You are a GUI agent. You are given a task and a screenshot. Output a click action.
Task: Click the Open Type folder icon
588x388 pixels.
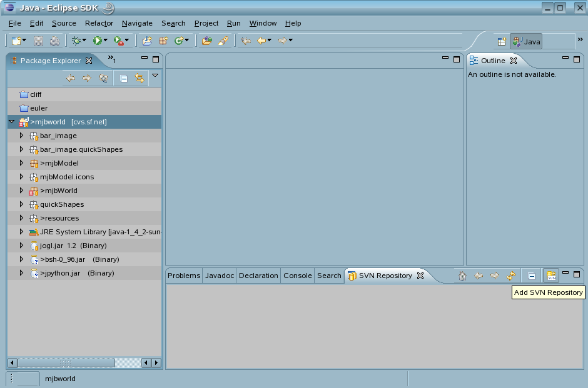(x=206, y=41)
